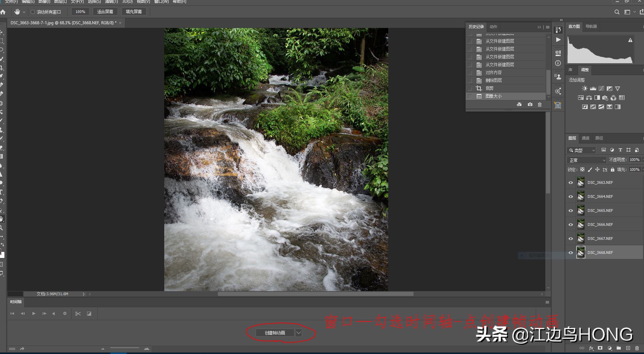The height and width of the screenshot is (354, 644).
Task: Switch to the 动作 tab
Action: click(493, 27)
